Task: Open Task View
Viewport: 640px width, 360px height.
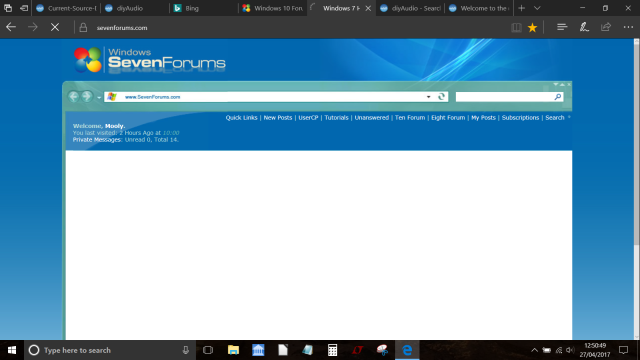Action: (x=208, y=350)
